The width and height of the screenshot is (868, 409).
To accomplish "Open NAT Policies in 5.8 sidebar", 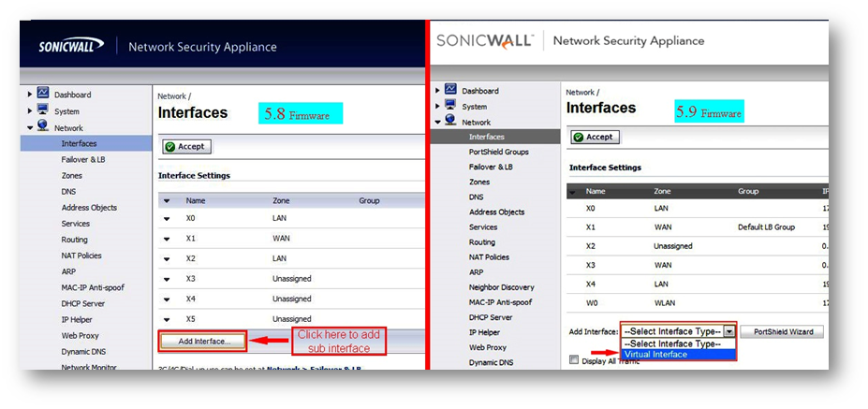I will (81, 256).
